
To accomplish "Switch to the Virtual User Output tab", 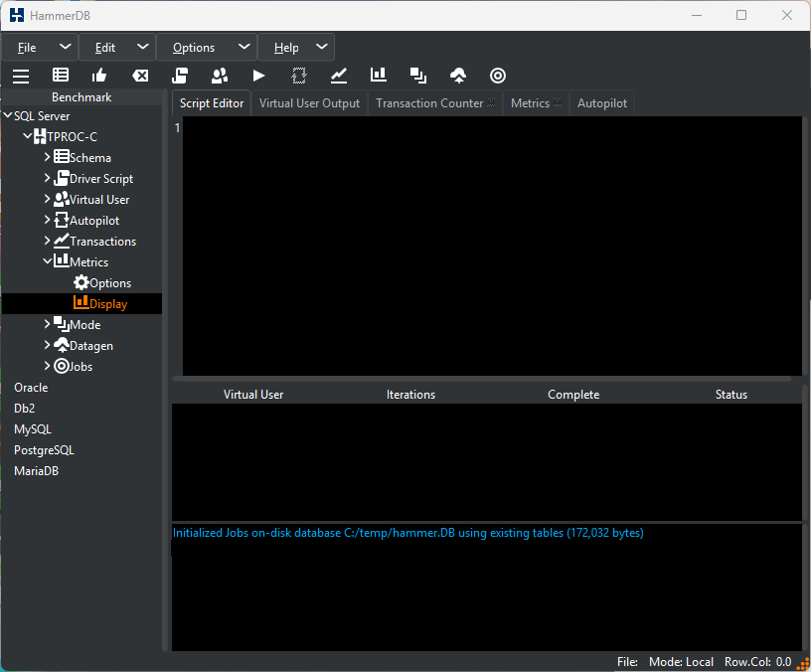I will tap(309, 103).
